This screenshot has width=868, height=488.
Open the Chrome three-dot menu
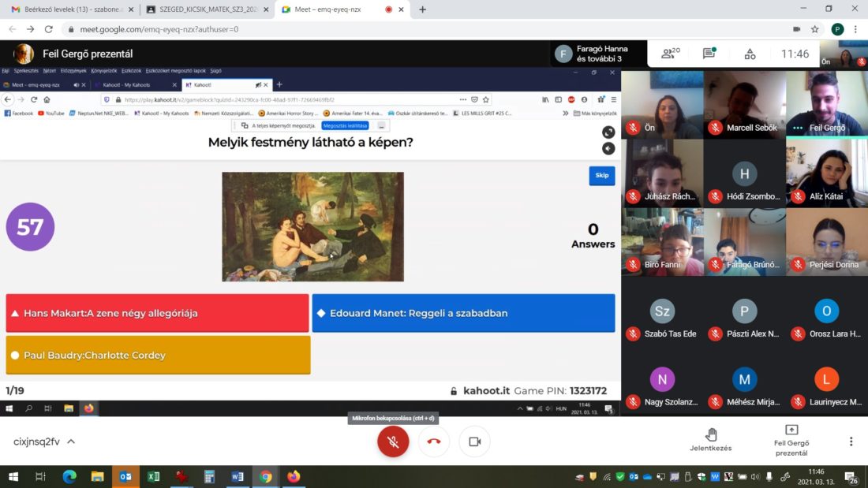click(856, 29)
